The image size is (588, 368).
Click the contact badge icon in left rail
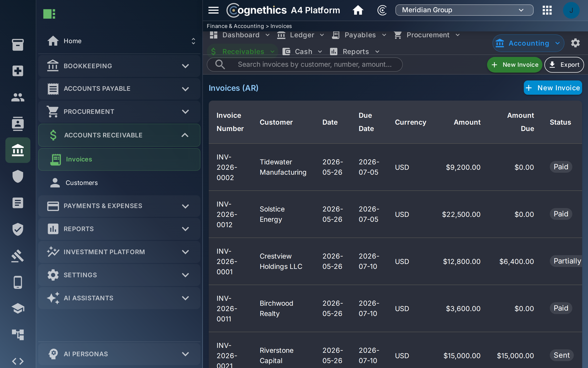18,124
